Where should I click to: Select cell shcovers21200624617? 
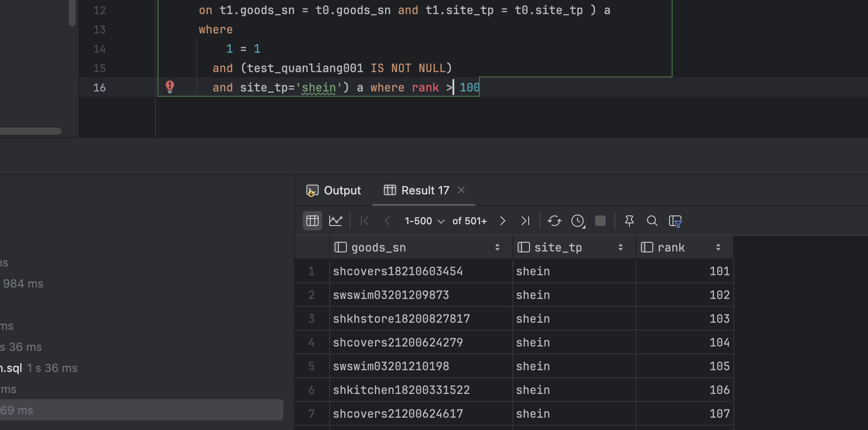[421, 414]
